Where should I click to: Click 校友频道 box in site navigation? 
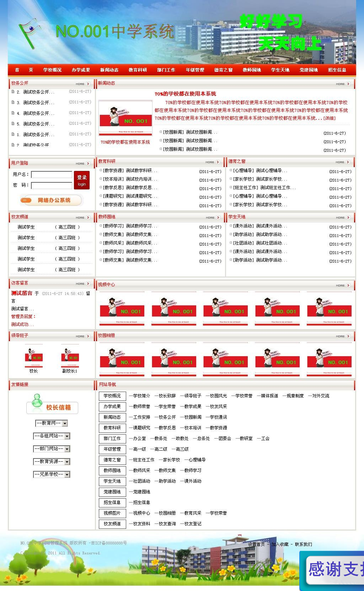tap(112, 524)
